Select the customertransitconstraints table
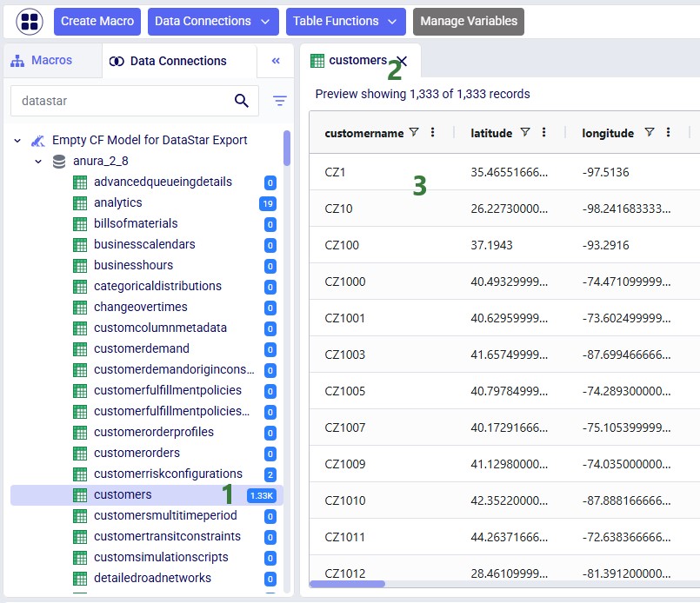The width and height of the screenshot is (700, 603). pyautogui.click(x=167, y=537)
